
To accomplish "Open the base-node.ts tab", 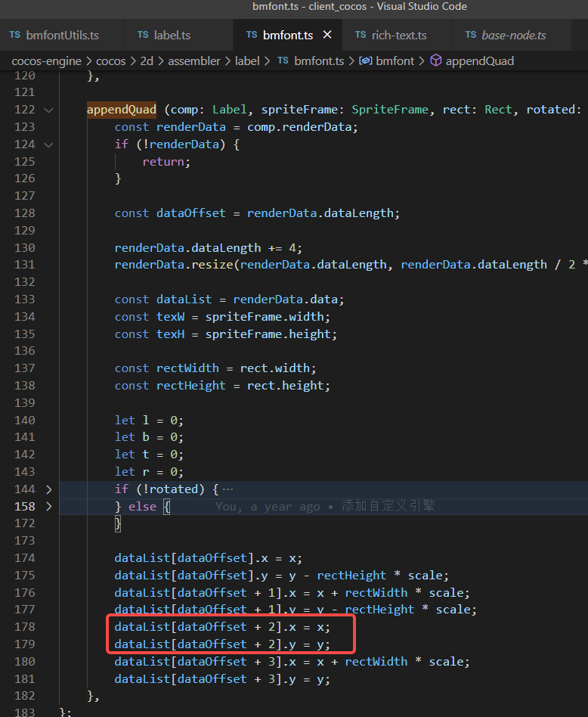I will (x=513, y=36).
